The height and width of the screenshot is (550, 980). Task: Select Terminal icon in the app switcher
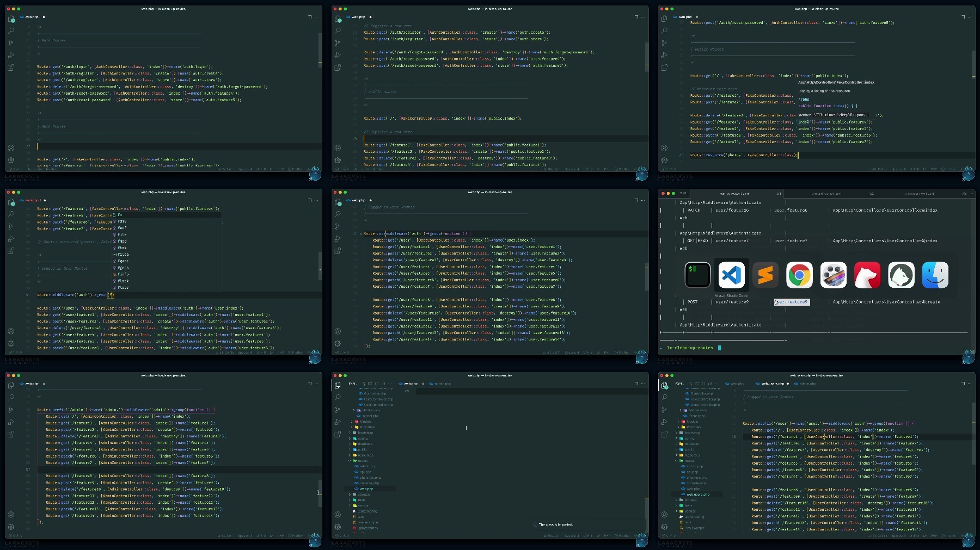[x=697, y=275]
